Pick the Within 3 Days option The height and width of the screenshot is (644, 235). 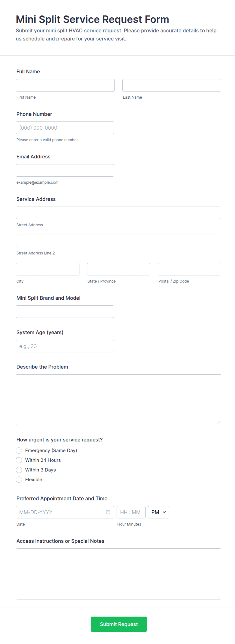[x=19, y=470]
